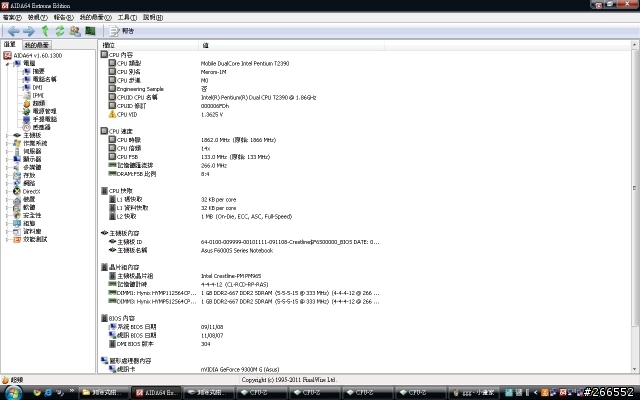640x400 pixels.
Task: Expand the Network (網路) tree node
Action: pyautogui.click(x=7, y=183)
